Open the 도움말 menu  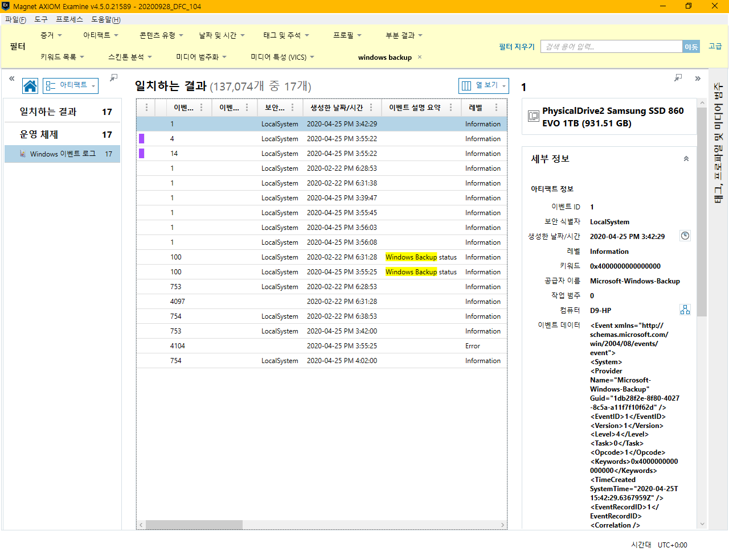click(x=106, y=19)
